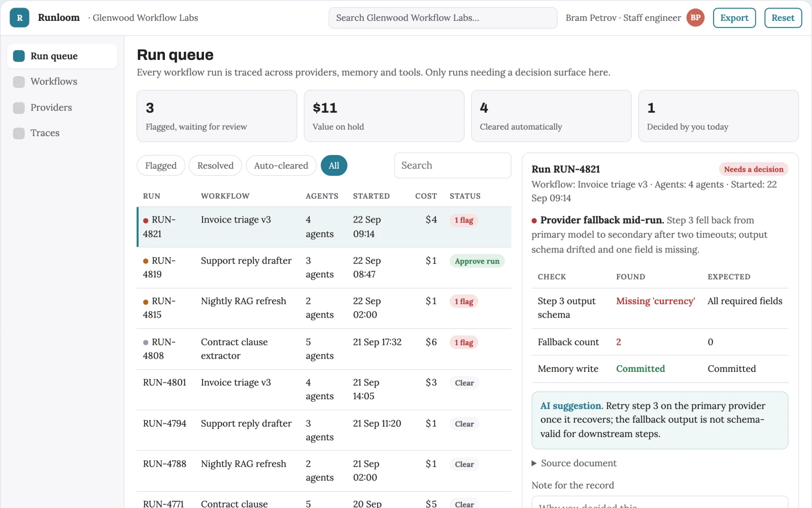812x508 pixels.
Task: Click Nightly RAG refresh in RUN-4815 row
Action: (x=244, y=301)
